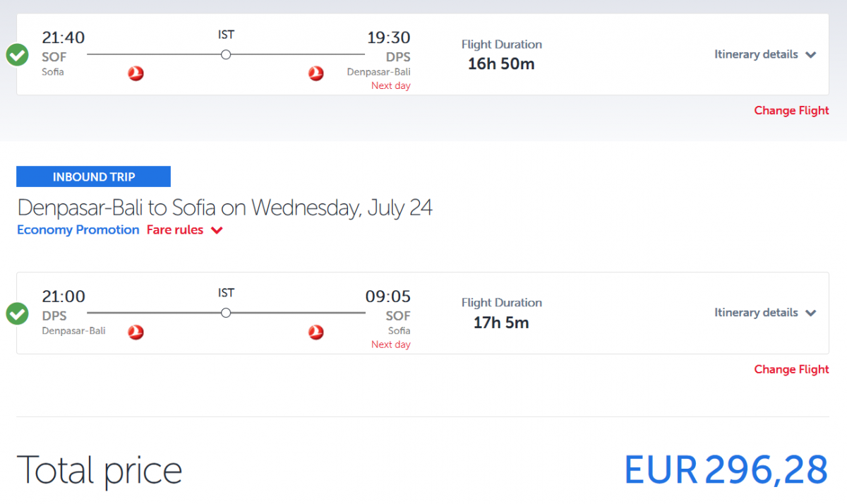Click Turkish Airlines logo near DPS outbound arrival
Image resolution: width=847 pixels, height=504 pixels.
click(316, 73)
